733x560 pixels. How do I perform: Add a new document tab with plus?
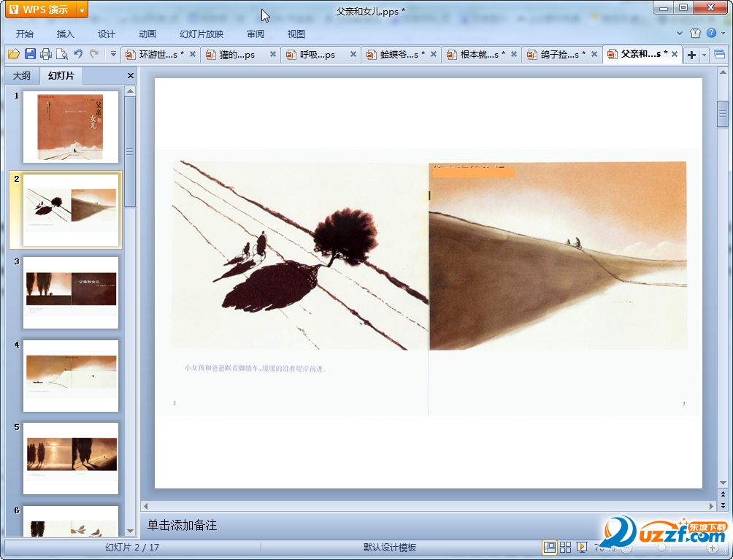click(x=691, y=55)
